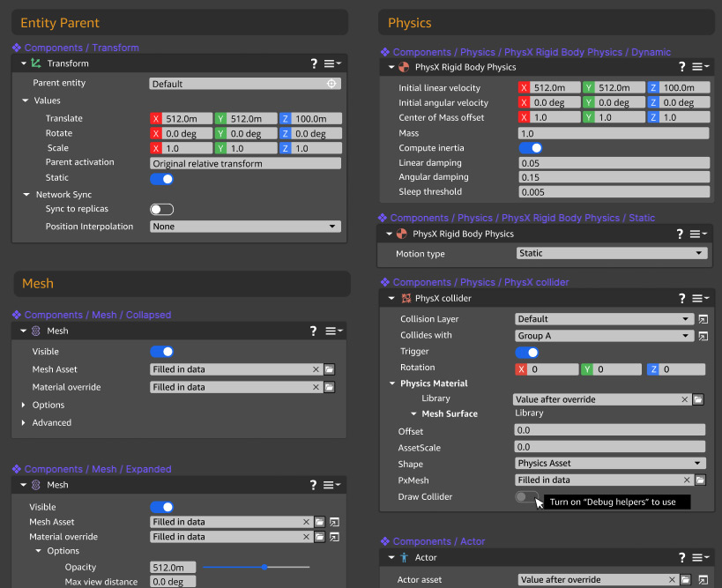Click the Opacity slider handle
Viewport: 722px width, 588px height.
click(x=264, y=567)
